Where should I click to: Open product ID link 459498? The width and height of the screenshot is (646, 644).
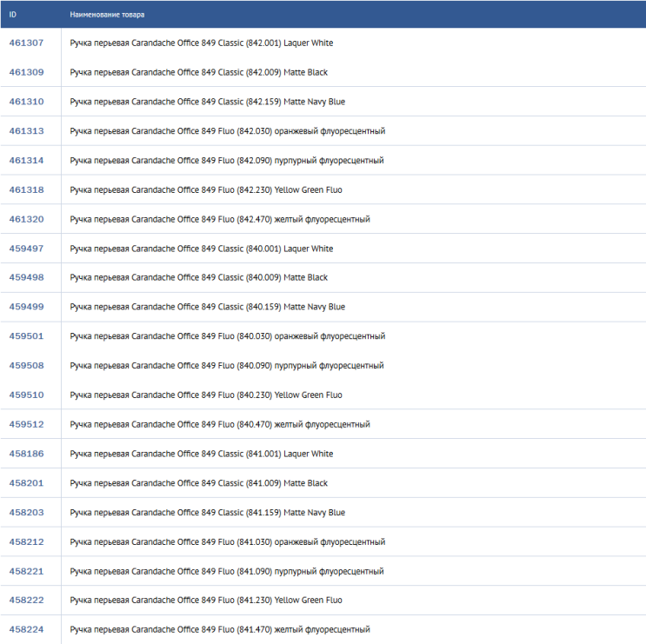coord(26,277)
